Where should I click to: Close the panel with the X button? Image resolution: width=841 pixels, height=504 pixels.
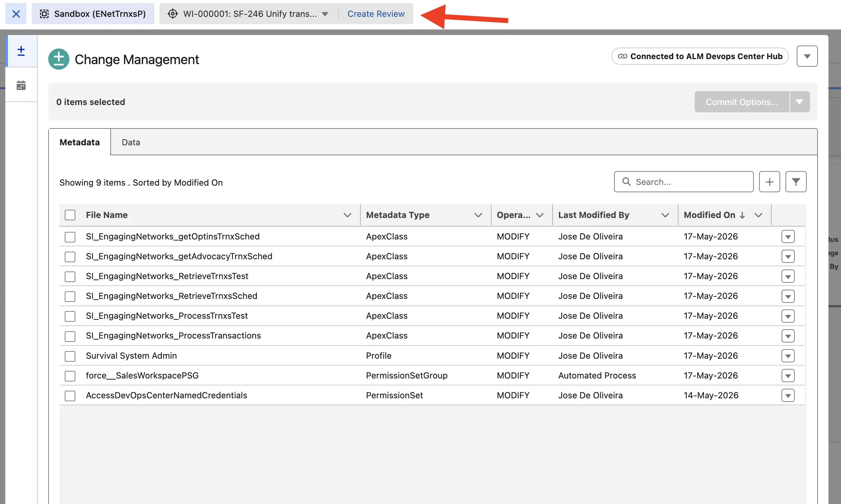point(16,14)
